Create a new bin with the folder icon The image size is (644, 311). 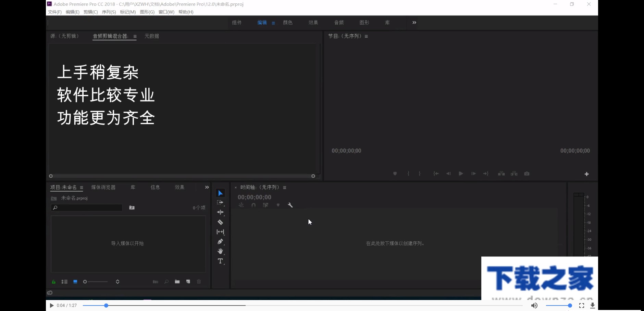[177, 282]
